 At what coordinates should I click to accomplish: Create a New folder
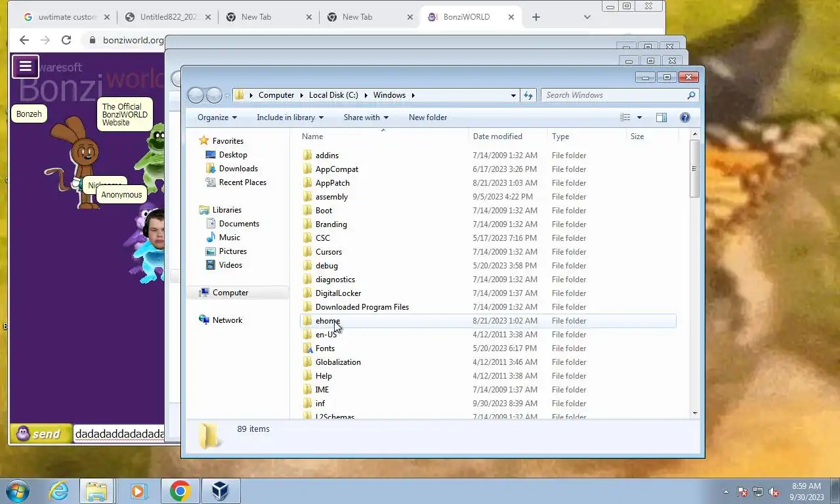(428, 117)
